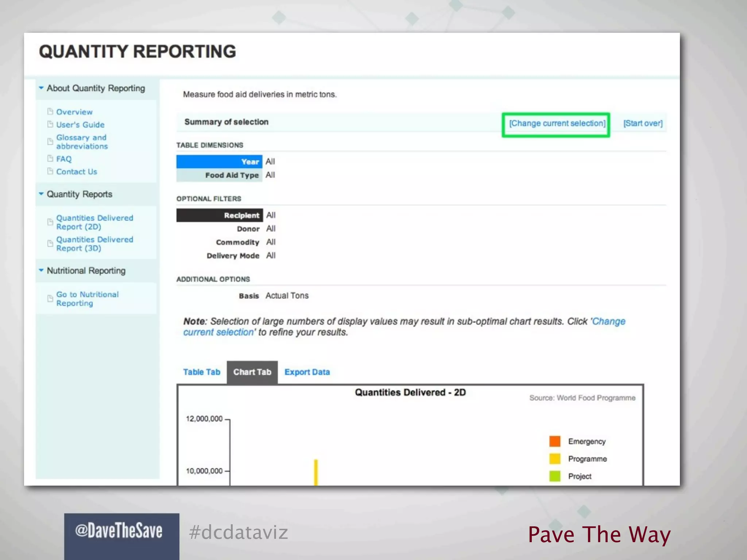Viewport: 747px width, 560px height.
Task: Click the Delivery Mode filter label
Action: pyautogui.click(x=233, y=256)
